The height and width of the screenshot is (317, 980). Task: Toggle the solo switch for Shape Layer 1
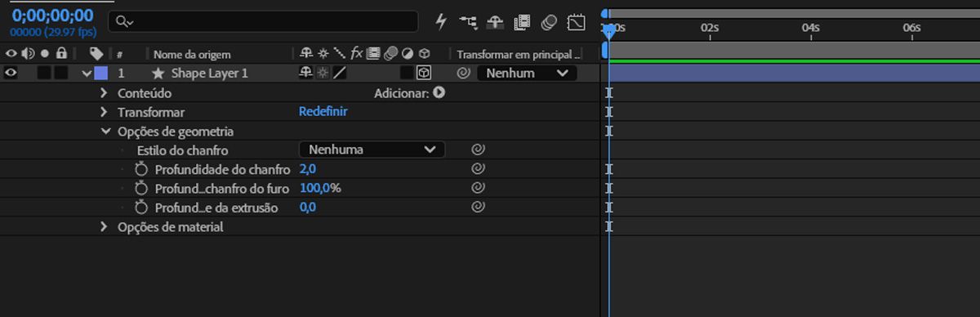44,73
